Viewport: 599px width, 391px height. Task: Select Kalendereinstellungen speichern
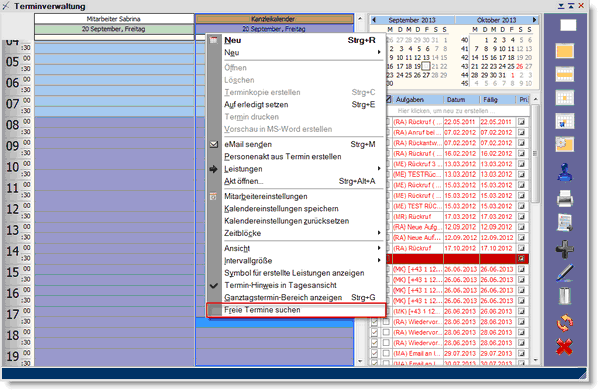pyautogui.click(x=295, y=208)
